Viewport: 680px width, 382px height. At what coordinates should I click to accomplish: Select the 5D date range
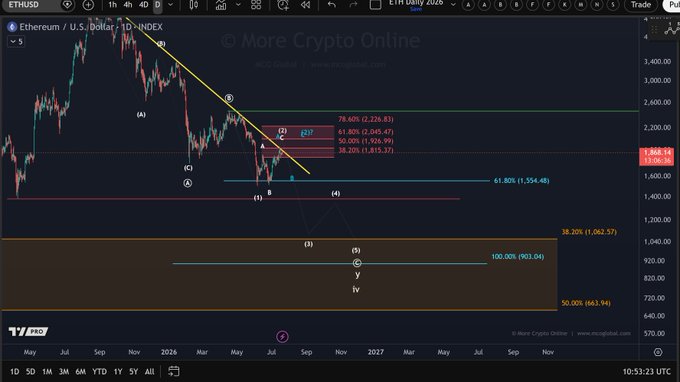[x=30, y=372]
